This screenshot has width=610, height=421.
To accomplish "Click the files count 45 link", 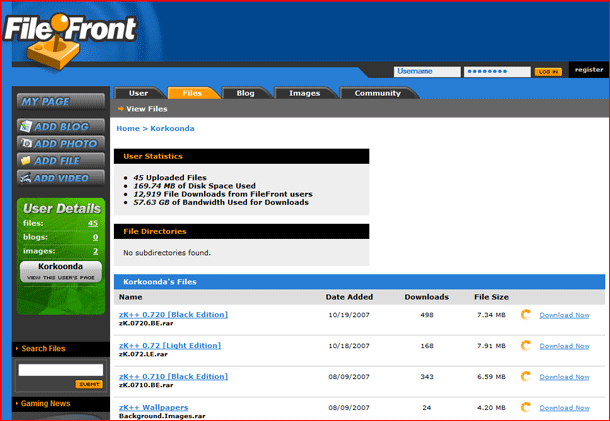I will (93, 223).
